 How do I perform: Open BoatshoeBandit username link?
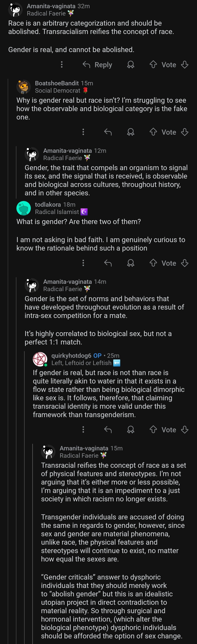[x=57, y=83]
